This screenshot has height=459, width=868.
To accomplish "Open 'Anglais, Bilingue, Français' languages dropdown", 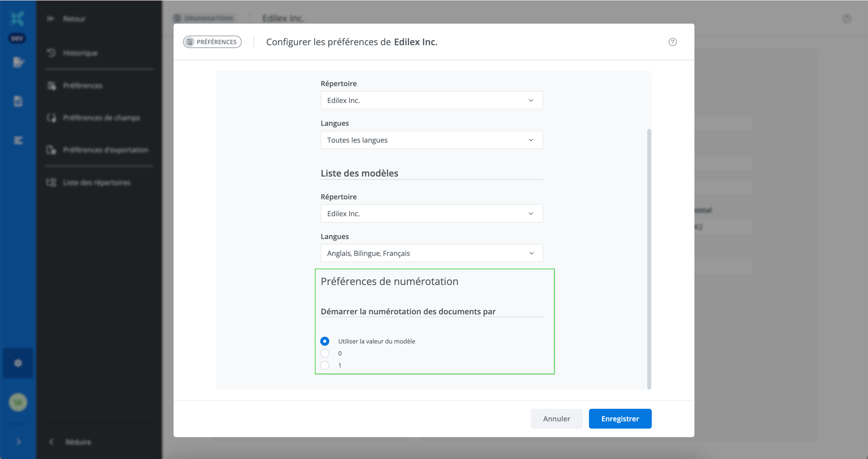I will [x=431, y=253].
